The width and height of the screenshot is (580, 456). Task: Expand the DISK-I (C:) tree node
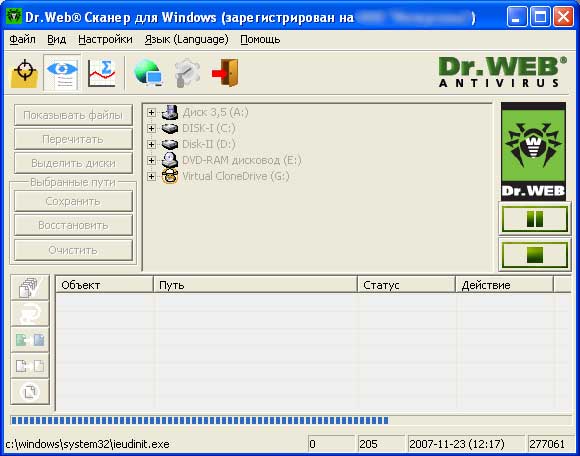point(151,128)
